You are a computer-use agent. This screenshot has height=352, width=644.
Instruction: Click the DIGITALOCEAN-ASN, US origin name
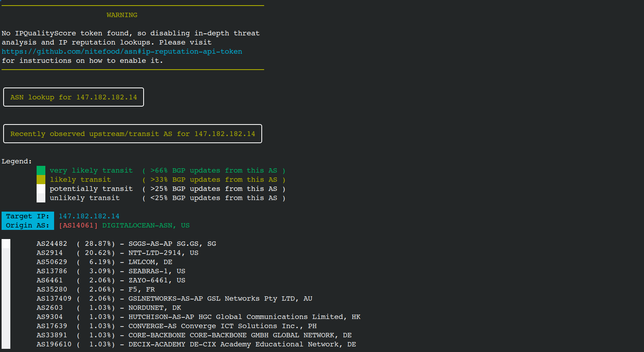pyautogui.click(x=146, y=226)
